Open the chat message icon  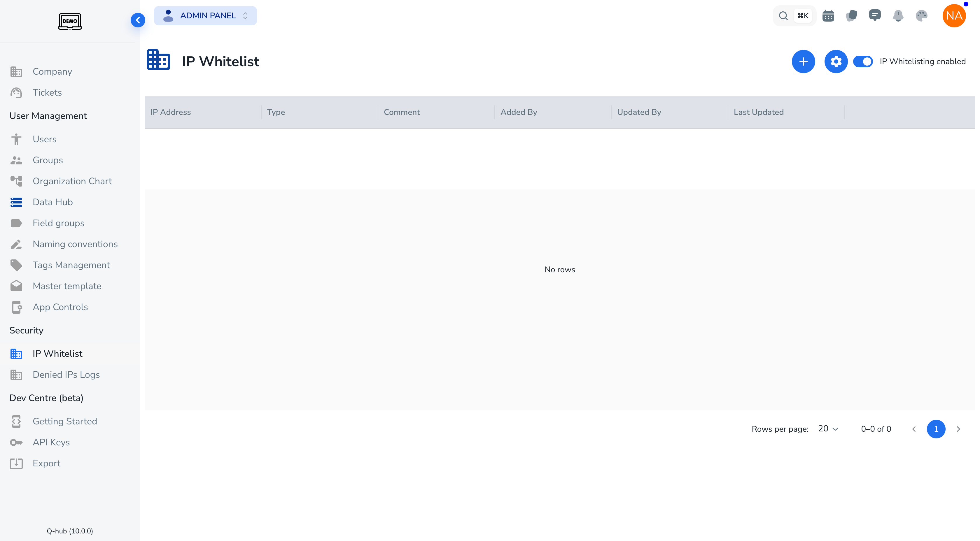coord(875,15)
